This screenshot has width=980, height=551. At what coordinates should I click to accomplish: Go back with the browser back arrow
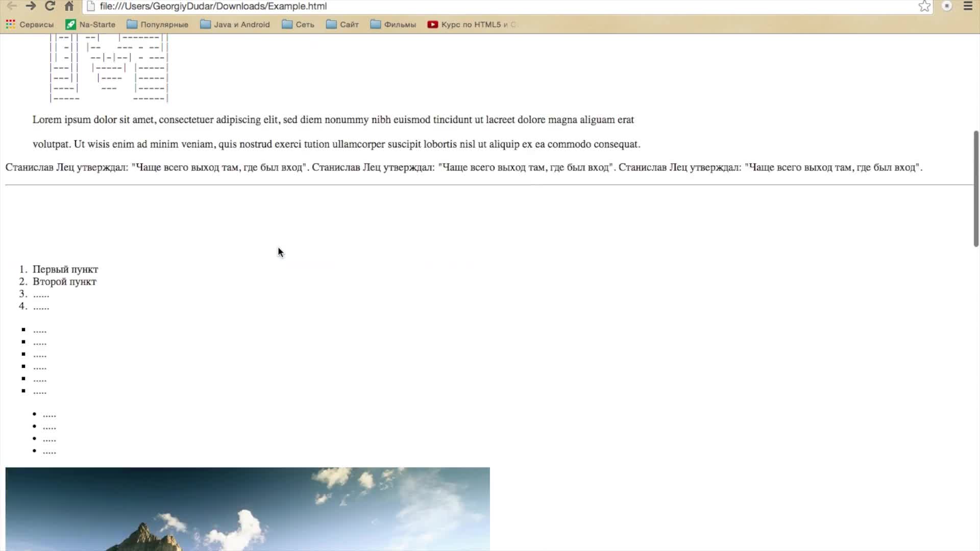[11, 6]
